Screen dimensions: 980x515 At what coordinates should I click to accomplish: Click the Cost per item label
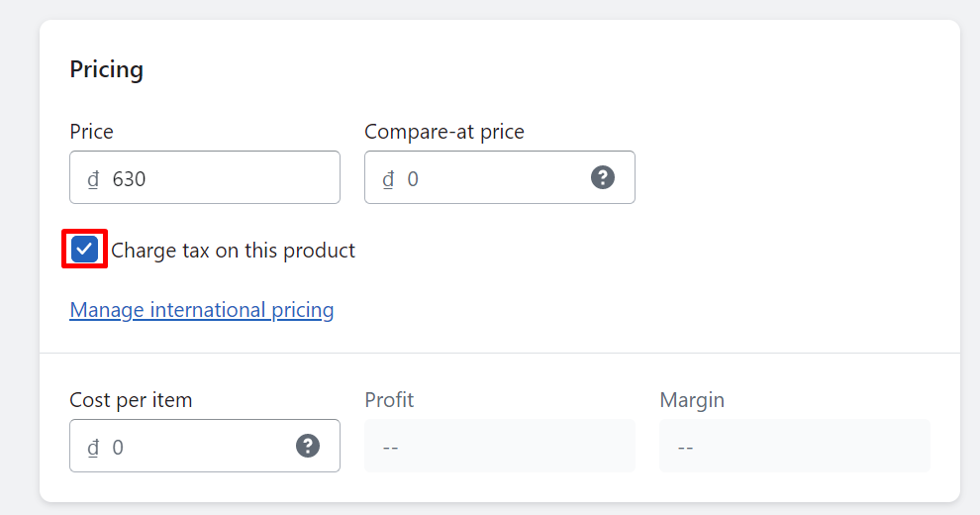point(131,400)
